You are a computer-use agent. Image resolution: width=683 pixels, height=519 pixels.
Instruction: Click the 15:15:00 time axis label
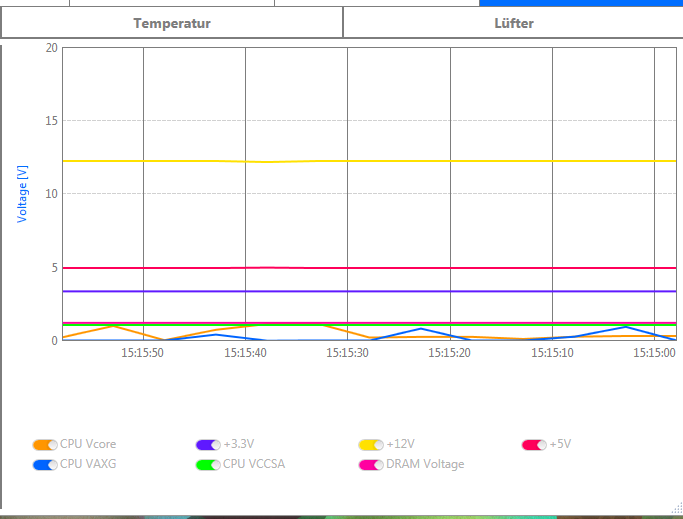654,353
